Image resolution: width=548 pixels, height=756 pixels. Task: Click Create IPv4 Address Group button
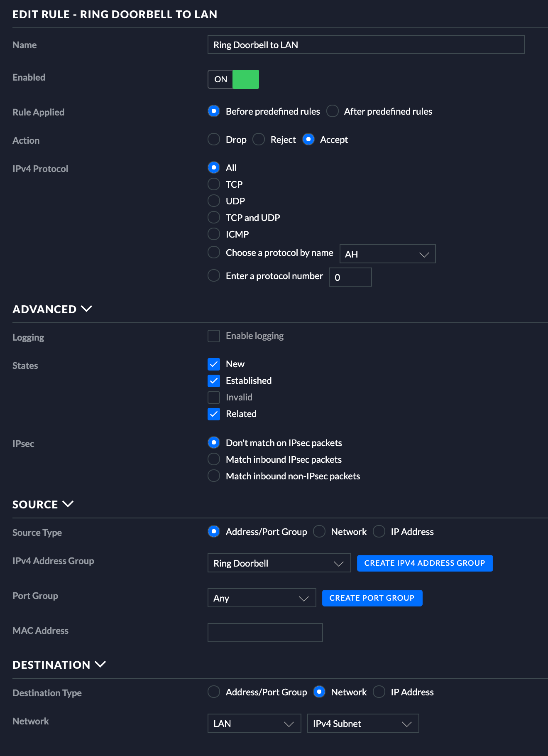click(x=425, y=563)
